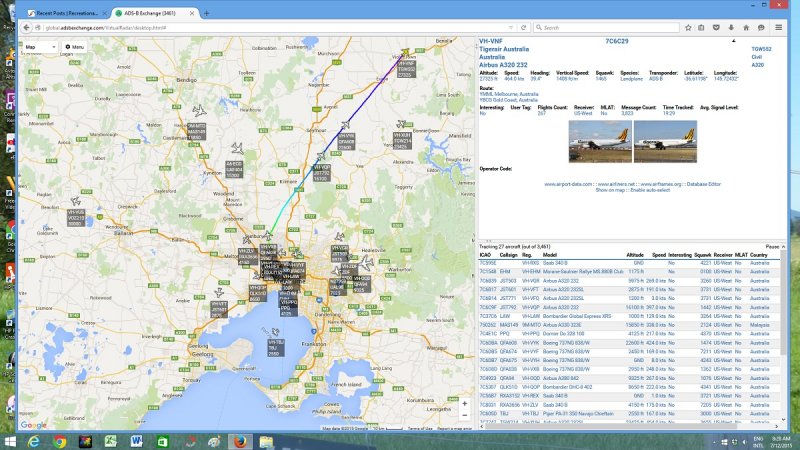Click the Show on map link
This screenshot has width=800, height=450.
(x=610, y=190)
